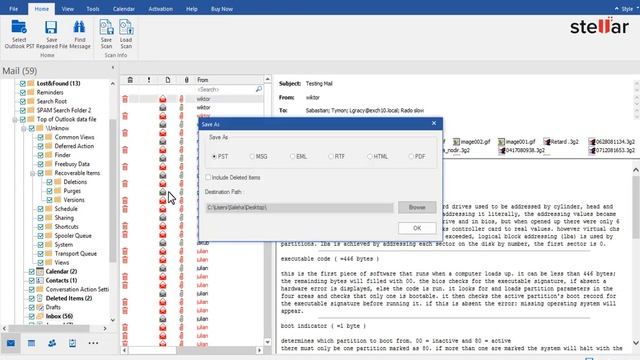
Task: Open attachment 0628081134.3g2
Action: (x=612, y=142)
